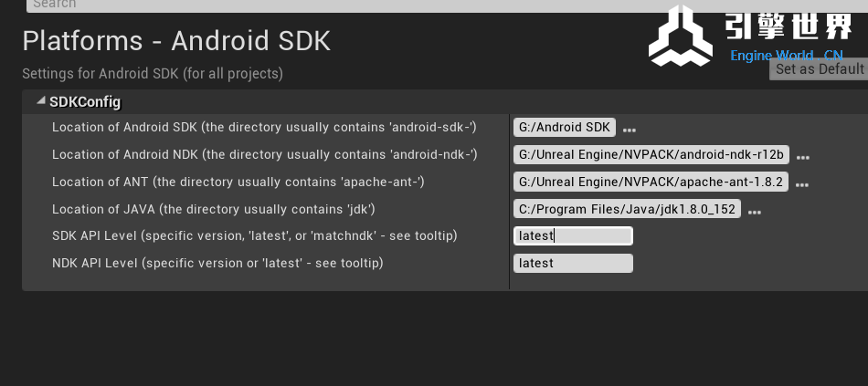The width and height of the screenshot is (868, 386).
Task: Edit the apache-ant-1.8.2 path field
Action: pyautogui.click(x=651, y=182)
